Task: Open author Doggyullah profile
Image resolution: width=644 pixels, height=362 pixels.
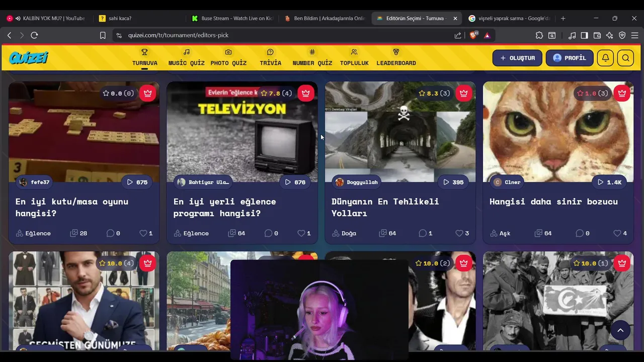Action: pyautogui.click(x=356, y=182)
